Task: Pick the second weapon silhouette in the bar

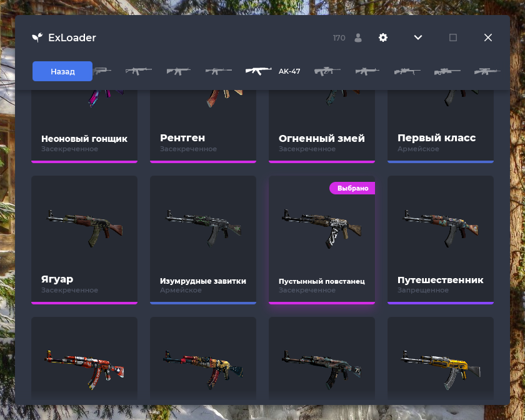Action: coord(139,71)
